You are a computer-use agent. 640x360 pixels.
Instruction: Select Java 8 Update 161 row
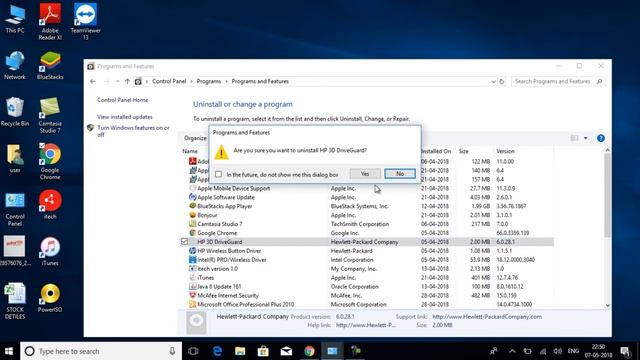coord(367,287)
